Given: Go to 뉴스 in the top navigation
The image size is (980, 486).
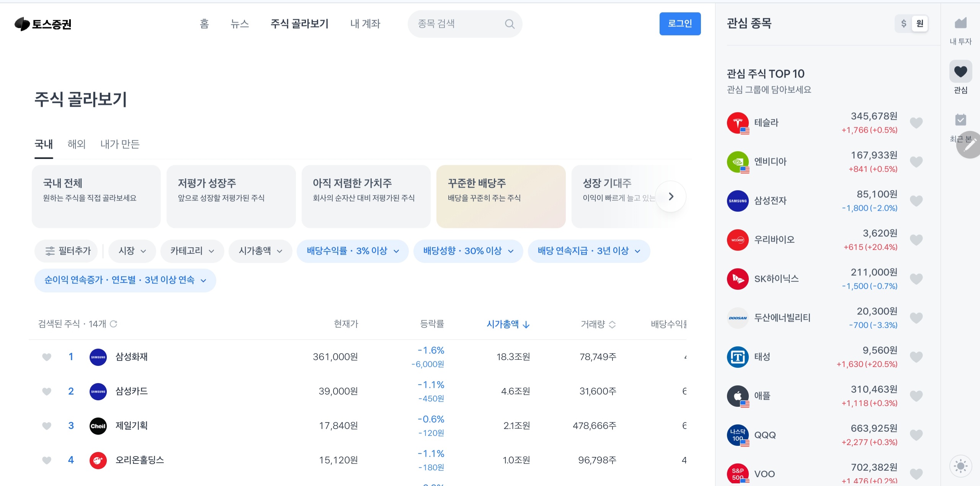Looking at the screenshot, I should coord(240,24).
